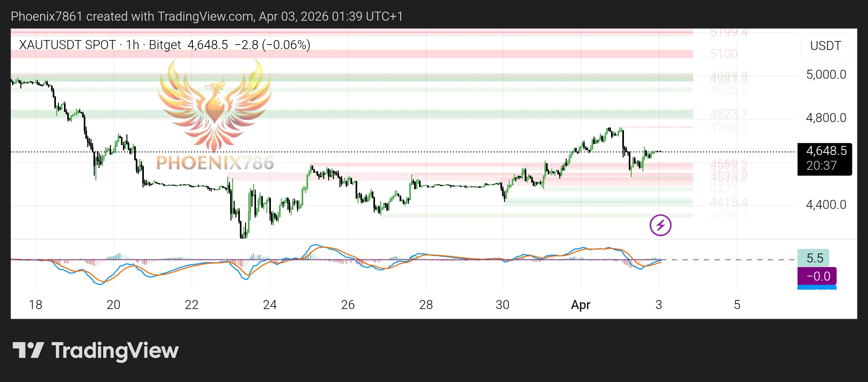Click the Phoenix7861 created with TradingView.com header
The image size is (868, 382).
pyautogui.click(x=206, y=16)
